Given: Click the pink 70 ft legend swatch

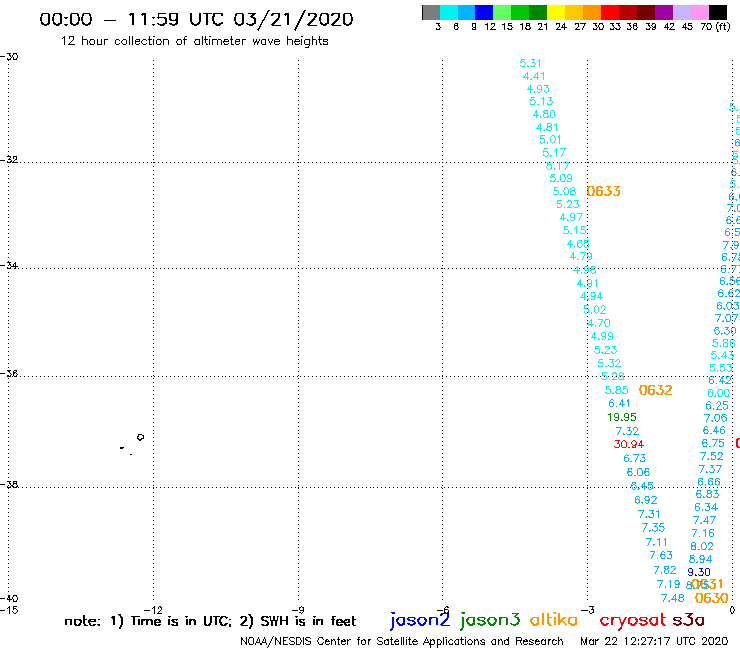Looking at the screenshot, I should point(700,12).
